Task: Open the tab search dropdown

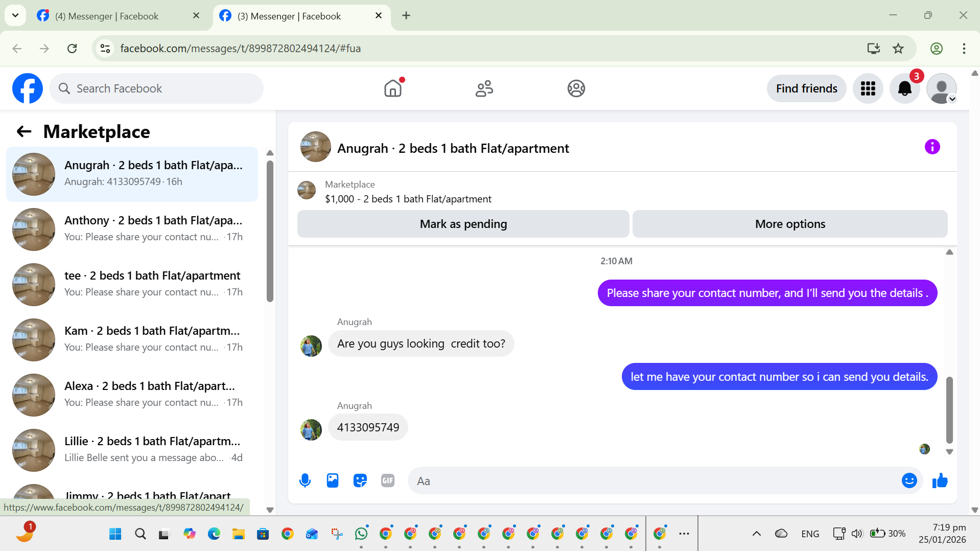Action: 15,16
